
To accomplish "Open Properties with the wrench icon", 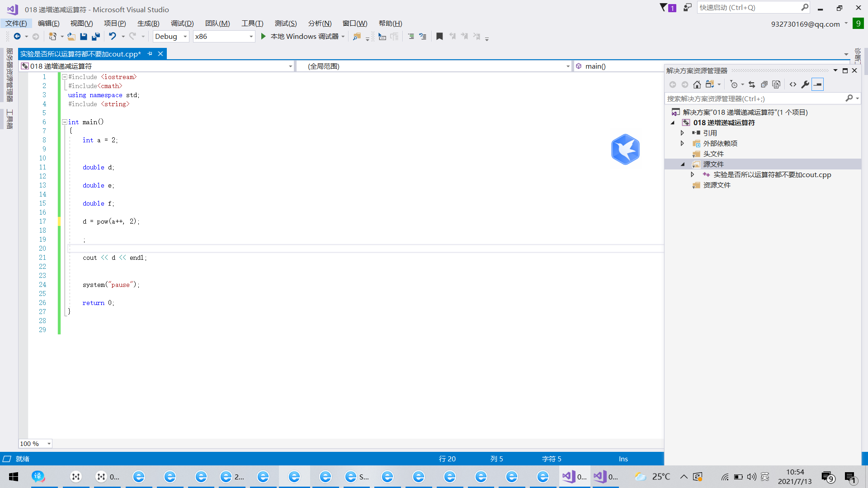I will [805, 84].
